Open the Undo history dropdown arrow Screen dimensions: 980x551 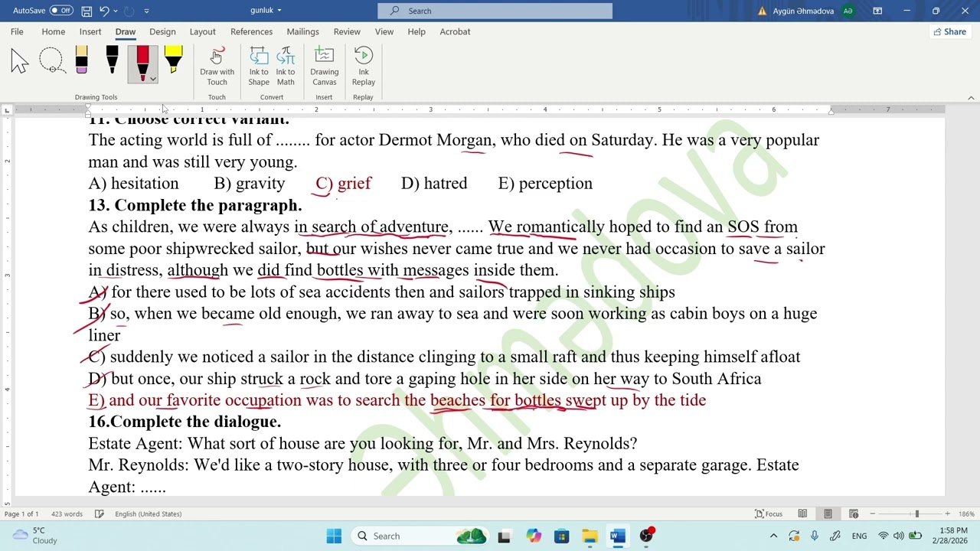click(x=115, y=11)
